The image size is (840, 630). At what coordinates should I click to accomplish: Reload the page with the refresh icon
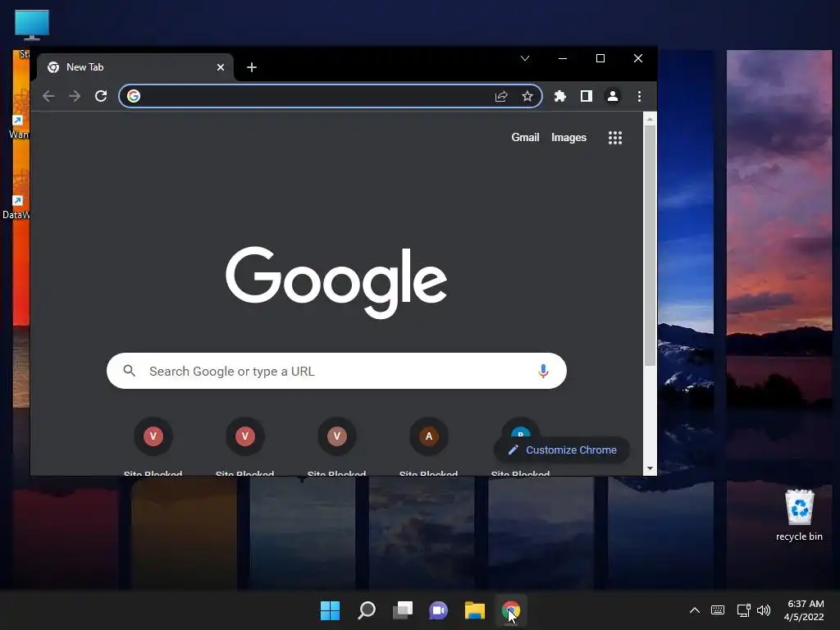tap(101, 97)
